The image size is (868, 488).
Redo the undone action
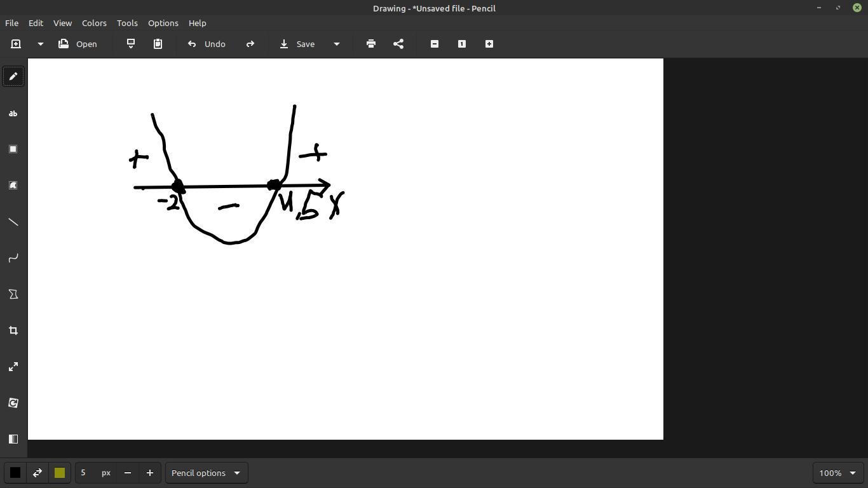[x=250, y=44]
